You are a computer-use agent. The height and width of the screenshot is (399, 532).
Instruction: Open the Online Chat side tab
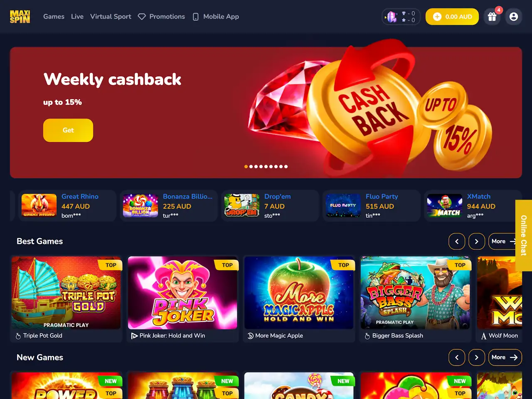pyautogui.click(x=524, y=235)
